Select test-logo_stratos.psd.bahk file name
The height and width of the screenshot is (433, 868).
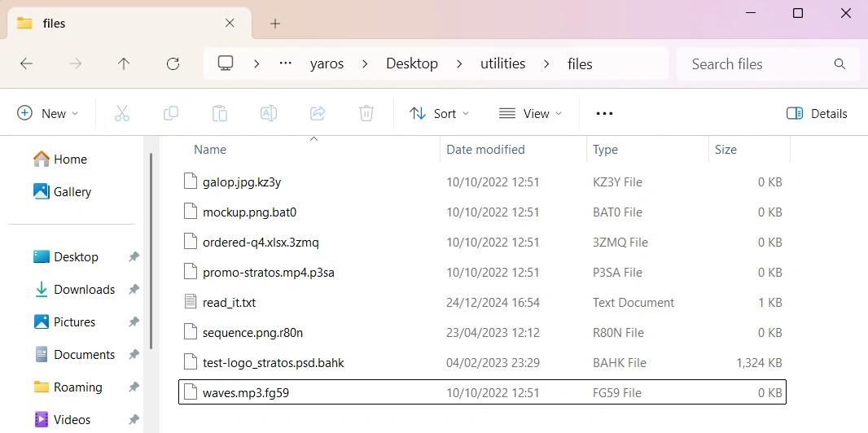point(274,363)
